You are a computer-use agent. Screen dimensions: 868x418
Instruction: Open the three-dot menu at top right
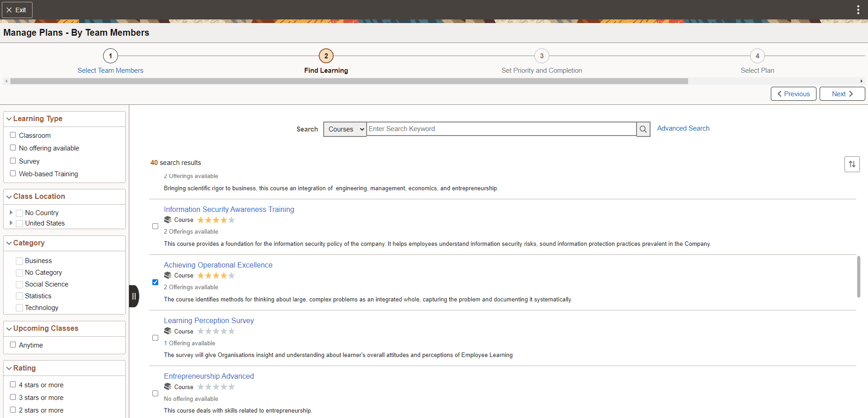coord(858,9)
